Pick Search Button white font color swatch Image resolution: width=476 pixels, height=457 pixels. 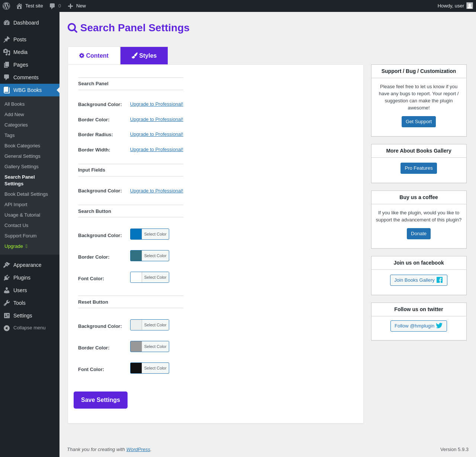pyautogui.click(x=136, y=277)
